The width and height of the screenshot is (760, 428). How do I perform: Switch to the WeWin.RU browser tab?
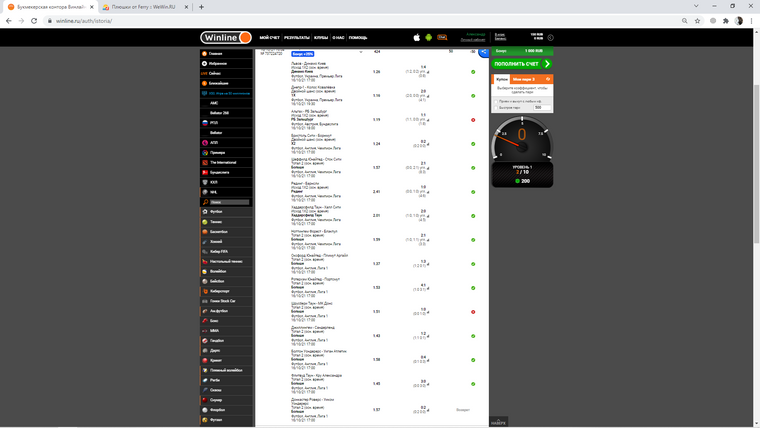click(x=143, y=7)
